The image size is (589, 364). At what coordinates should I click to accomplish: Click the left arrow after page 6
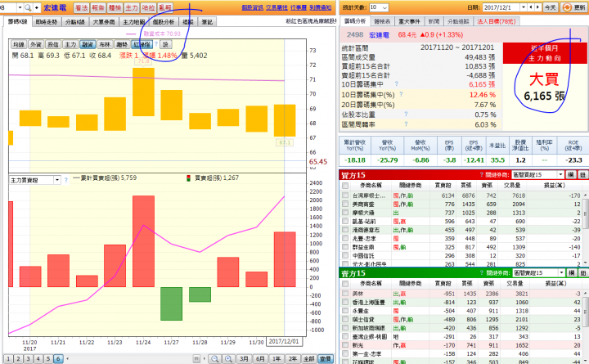67,359
